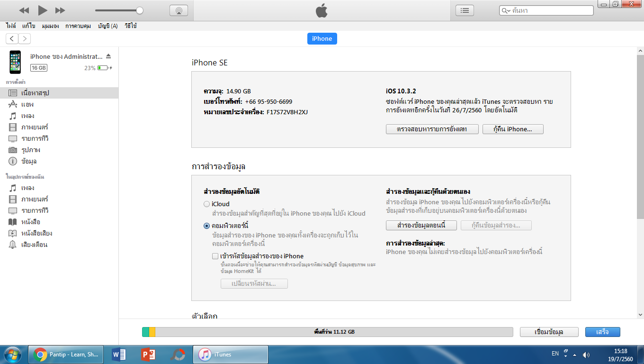The image size is (644, 364).
Task: Open the แอพ apps icon under settings
Action: pyautogui.click(x=13, y=104)
